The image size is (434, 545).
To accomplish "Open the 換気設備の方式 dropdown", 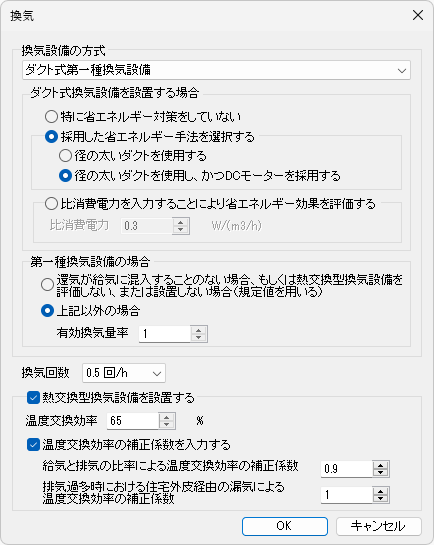I will click(216, 70).
